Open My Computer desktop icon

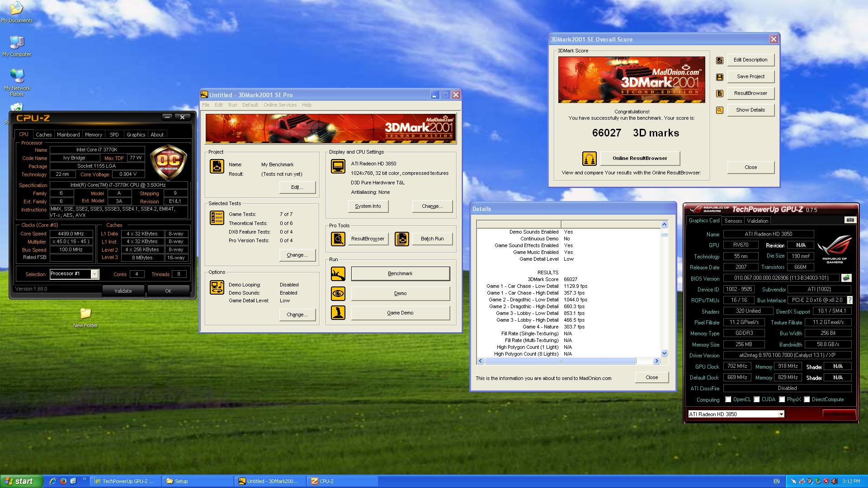click(17, 46)
